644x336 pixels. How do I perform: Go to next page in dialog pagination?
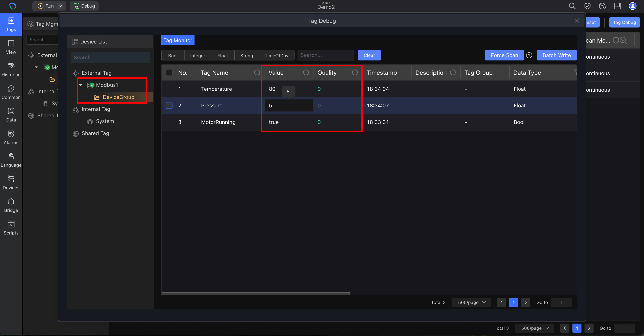click(x=526, y=302)
